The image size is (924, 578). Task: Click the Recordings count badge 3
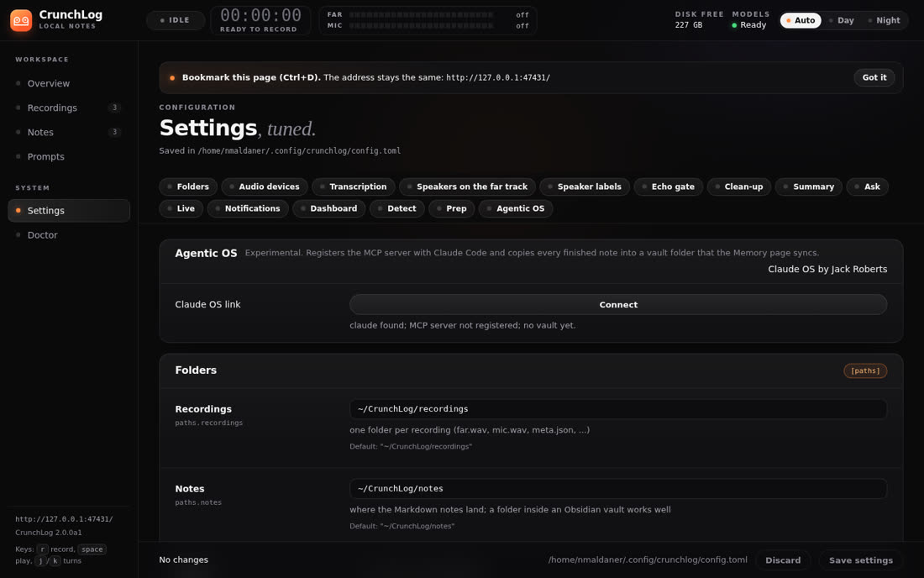coord(115,108)
